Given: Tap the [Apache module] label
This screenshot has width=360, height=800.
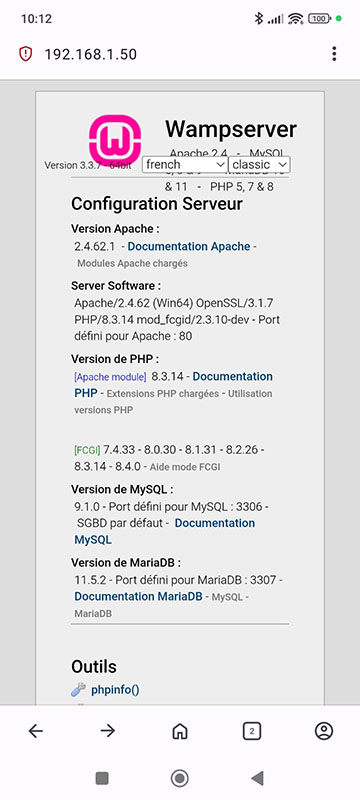Looking at the screenshot, I should point(110,377).
